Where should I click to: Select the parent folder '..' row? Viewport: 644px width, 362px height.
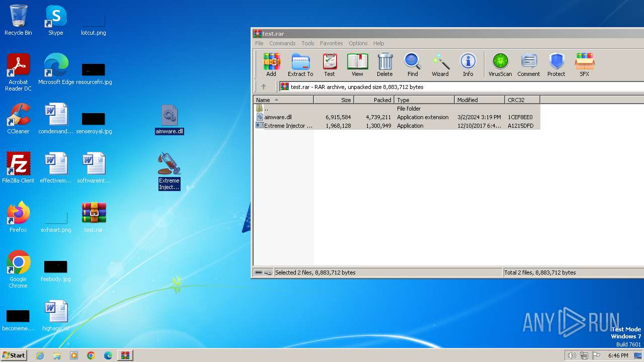397,109
